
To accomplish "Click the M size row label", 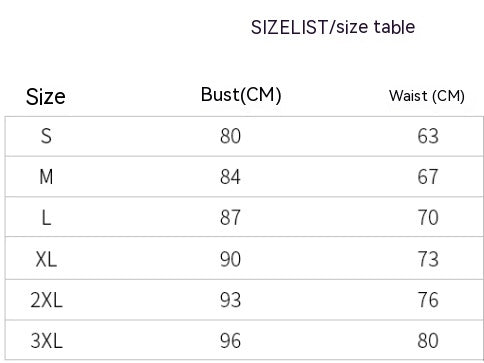I will (46, 177).
